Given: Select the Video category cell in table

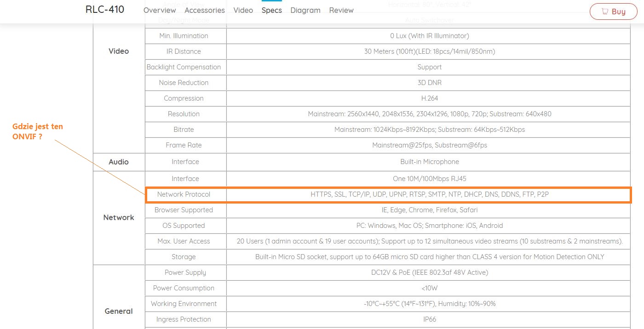Looking at the screenshot, I should [119, 51].
